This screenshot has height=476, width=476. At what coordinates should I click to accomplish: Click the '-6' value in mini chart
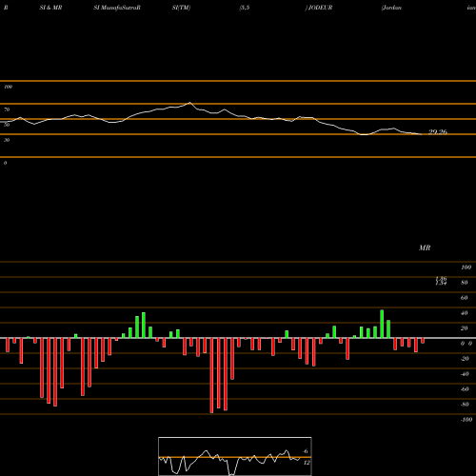[x=305, y=451]
